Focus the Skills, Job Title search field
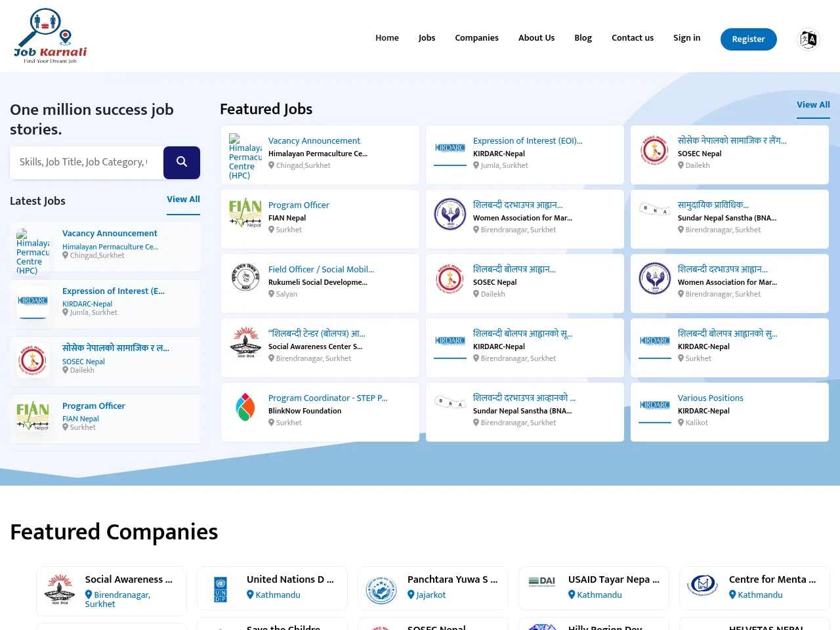The height and width of the screenshot is (630, 840). tap(87, 162)
